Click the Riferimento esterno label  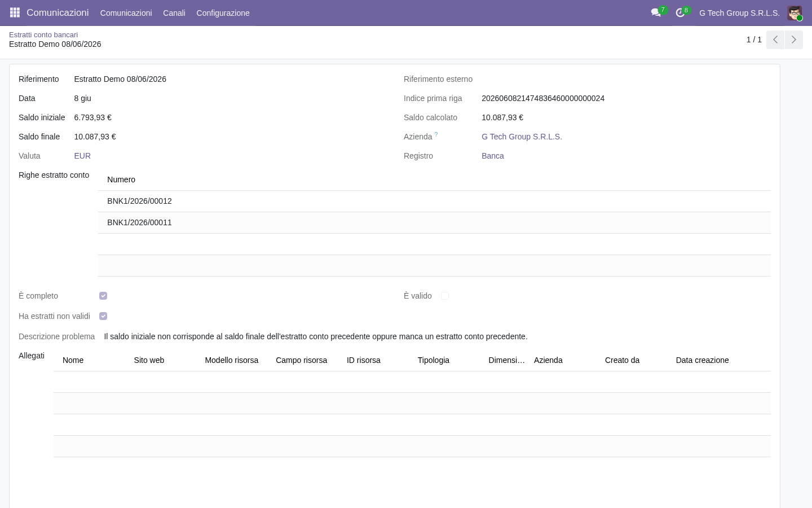point(438,79)
